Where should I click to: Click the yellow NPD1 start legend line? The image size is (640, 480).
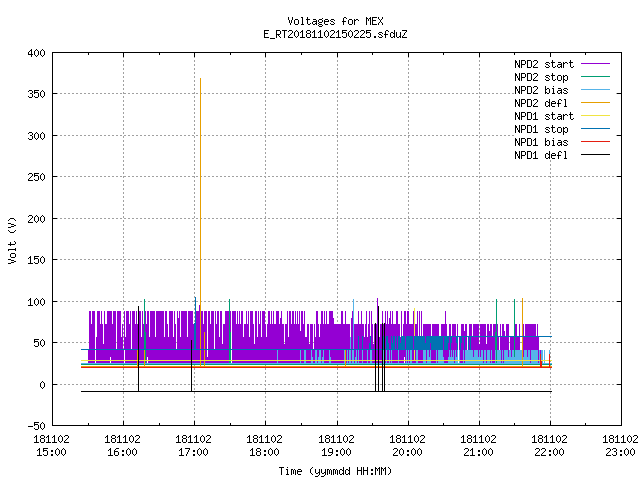[x=595, y=116]
